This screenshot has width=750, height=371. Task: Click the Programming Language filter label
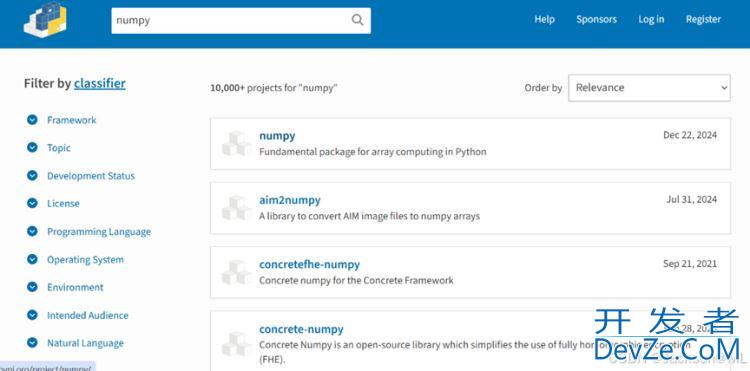tap(99, 232)
